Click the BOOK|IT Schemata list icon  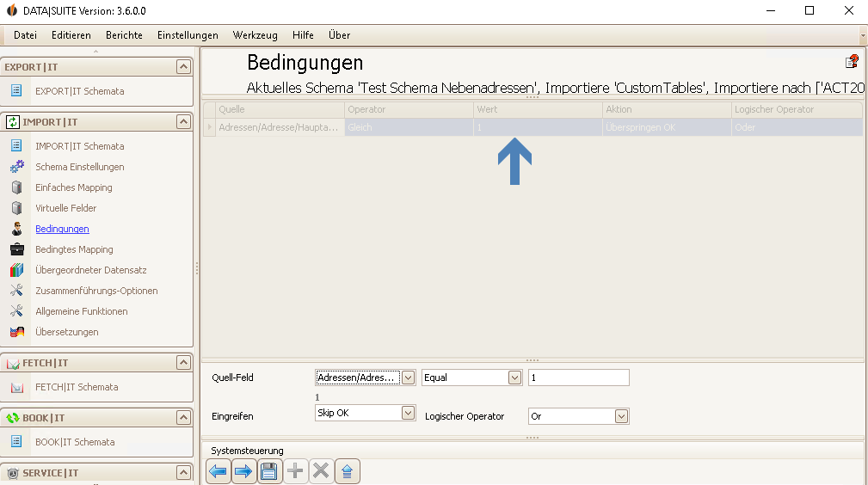(x=16, y=441)
